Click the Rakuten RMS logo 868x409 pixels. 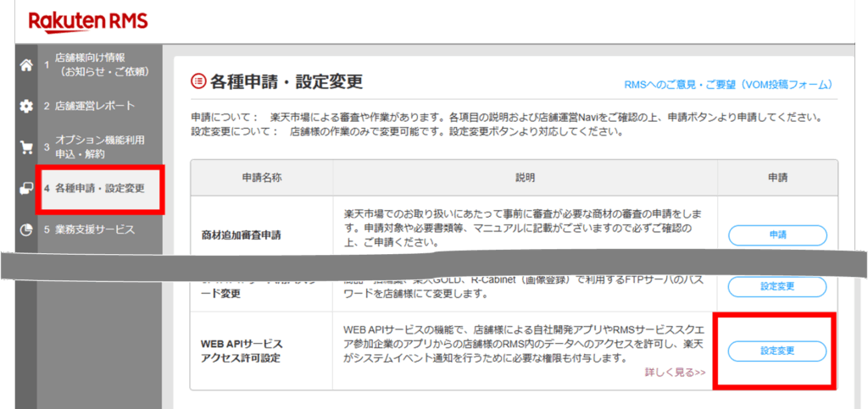pos(87,23)
